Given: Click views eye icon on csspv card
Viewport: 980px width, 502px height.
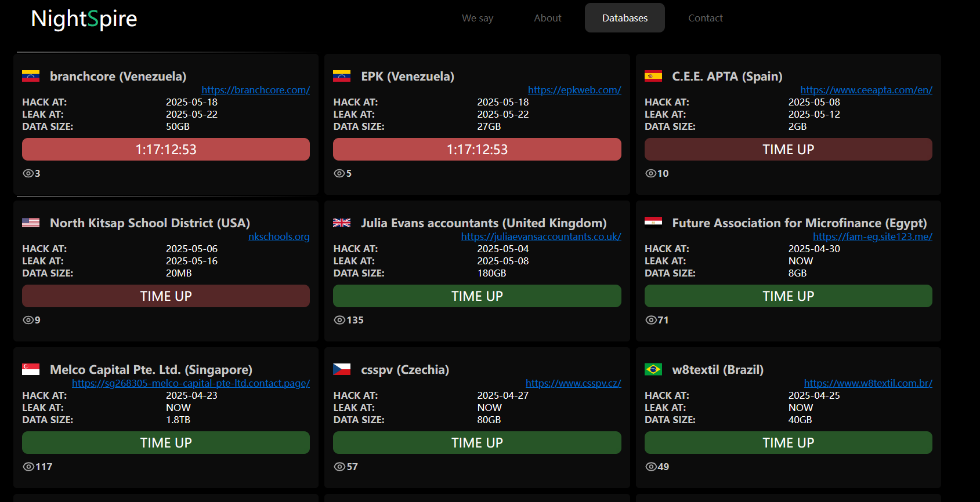Looking at the screenshot, I should (x=339, y=467).
